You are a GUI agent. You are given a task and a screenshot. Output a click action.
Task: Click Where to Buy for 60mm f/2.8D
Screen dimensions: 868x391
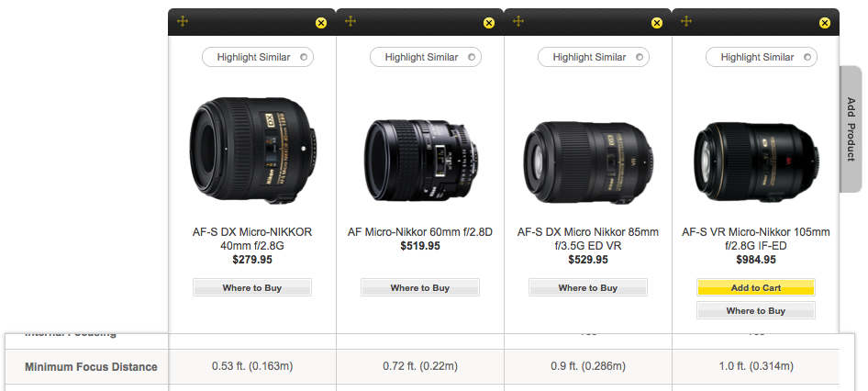(420, 288)
